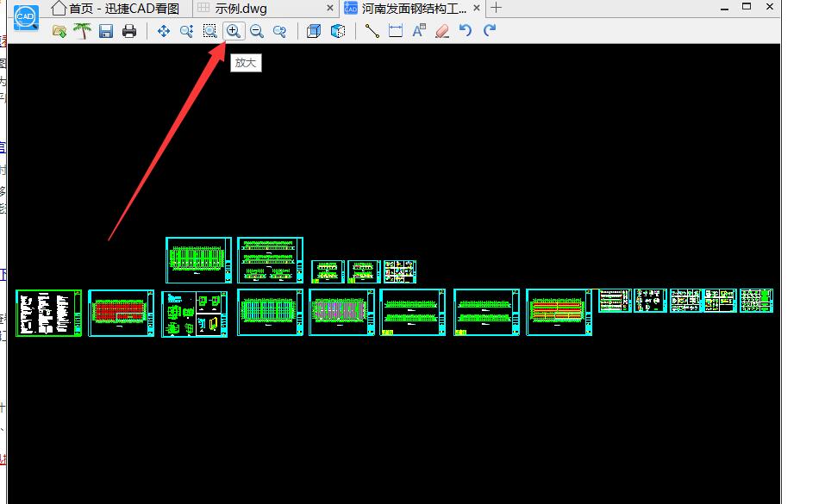Click the white text notes drawing sheet
The height and width of the screenshot is (504, 825).
(x=48, y=313)
